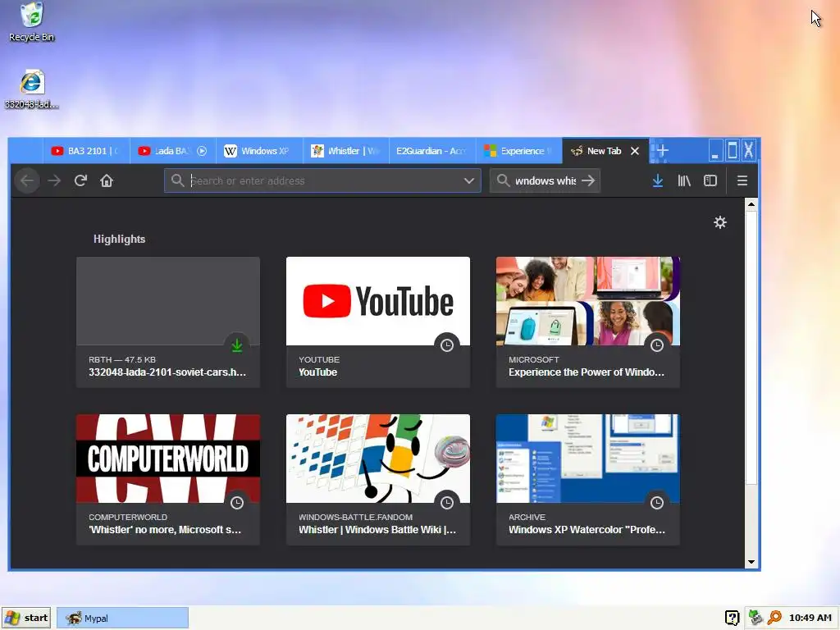
Task: Submit the search with the arrow button
Action: (x=588, y=181)
